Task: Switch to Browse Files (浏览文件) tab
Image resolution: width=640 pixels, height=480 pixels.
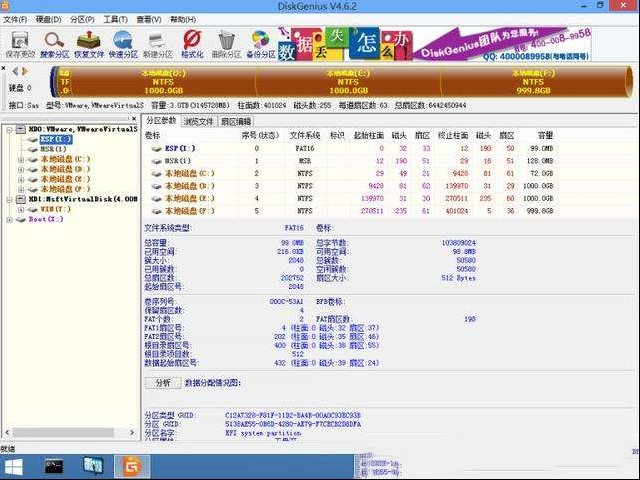Action: (x=199, y=121)
